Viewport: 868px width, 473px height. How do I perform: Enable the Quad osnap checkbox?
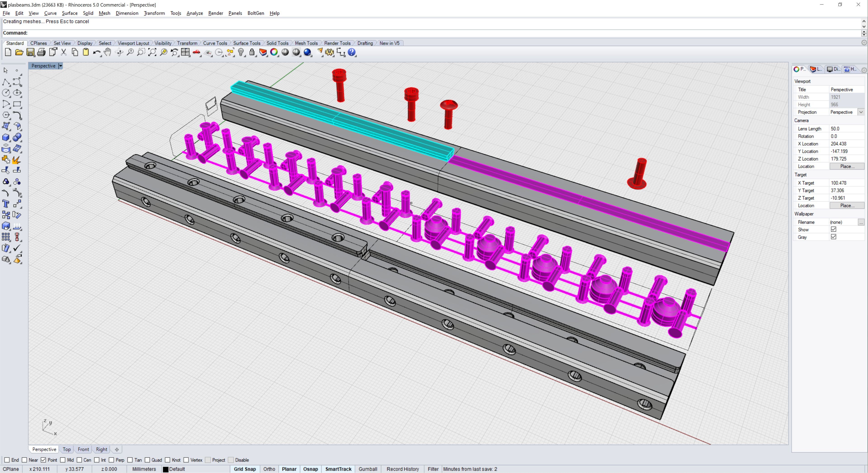(147, 460)
